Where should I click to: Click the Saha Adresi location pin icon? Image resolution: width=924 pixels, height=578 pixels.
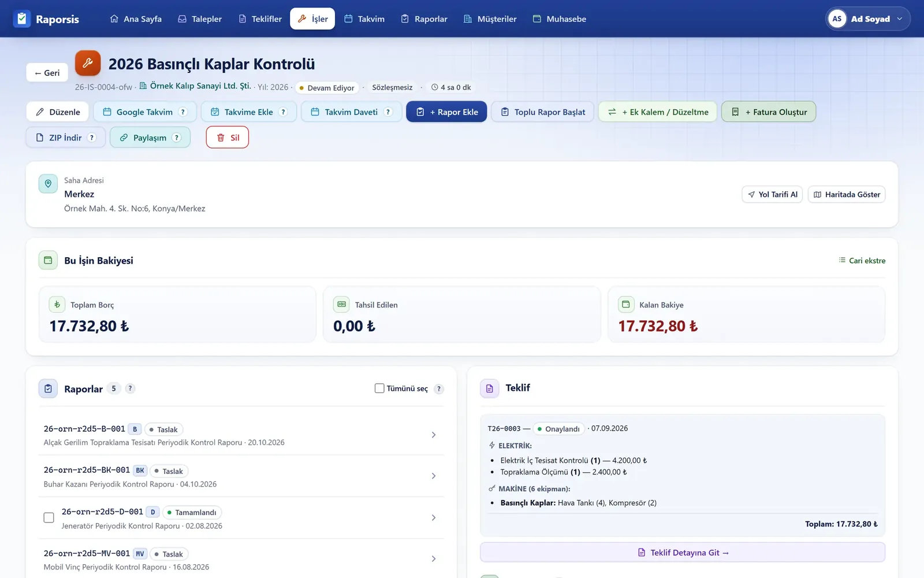(x=48, y=184)
